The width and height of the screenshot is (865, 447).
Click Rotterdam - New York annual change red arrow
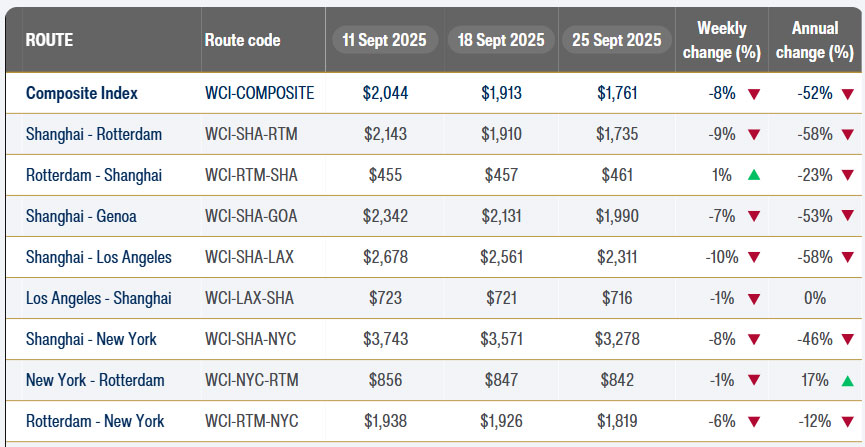click(x=847, y=421)
